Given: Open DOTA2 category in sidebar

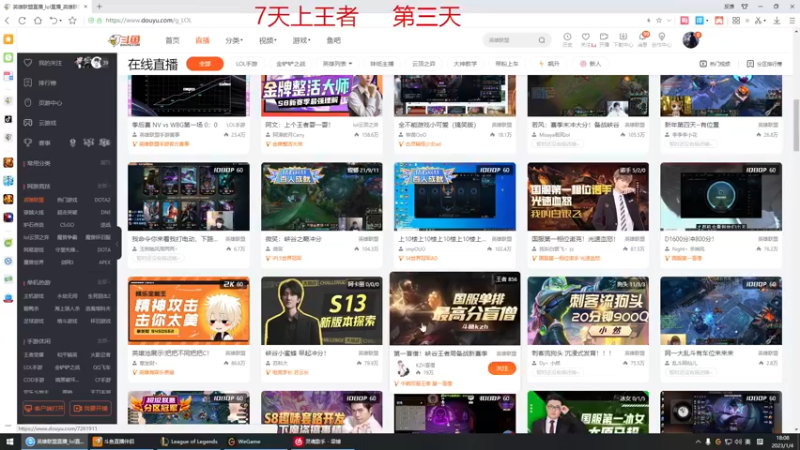Looking at the screenshot, I should click(102, 200).
